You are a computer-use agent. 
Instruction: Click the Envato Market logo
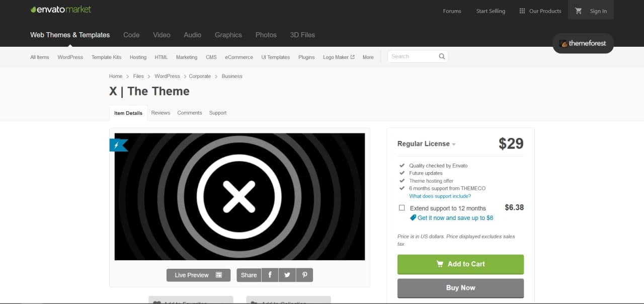click(x=61, y=10)
